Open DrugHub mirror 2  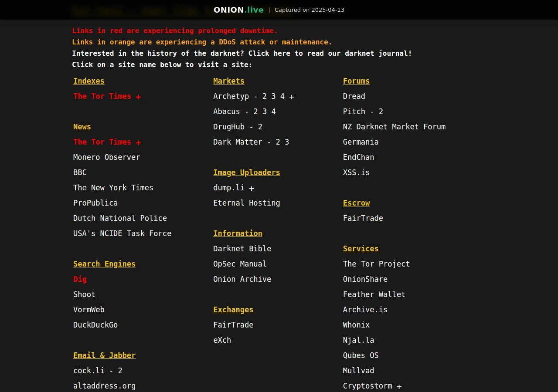pyautogui.click(x=260, y=127)
